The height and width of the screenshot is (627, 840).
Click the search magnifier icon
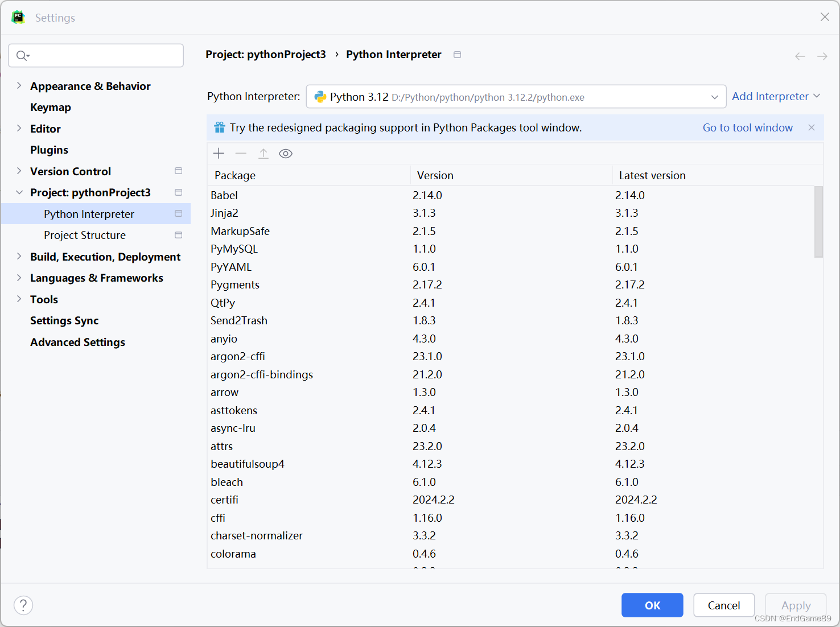(23, 55)
